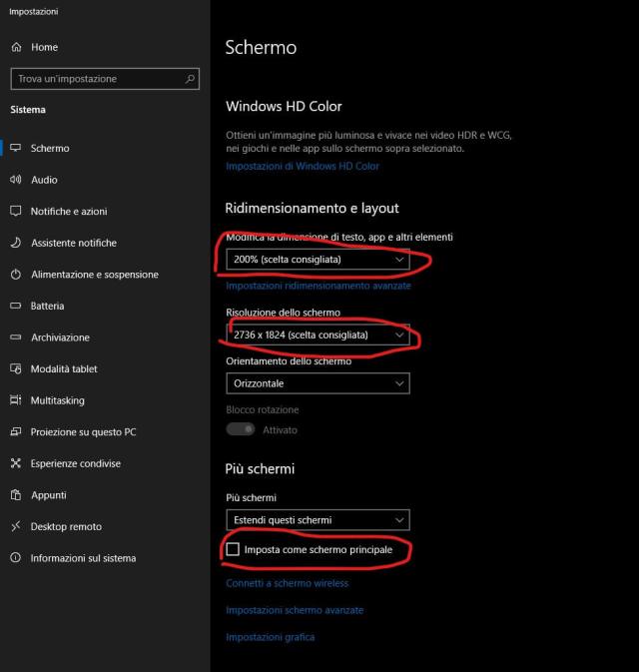This screenshot has height=672, width=639.
Task: Click the Alimentazione e sospensione power icon
Action: 15,275
